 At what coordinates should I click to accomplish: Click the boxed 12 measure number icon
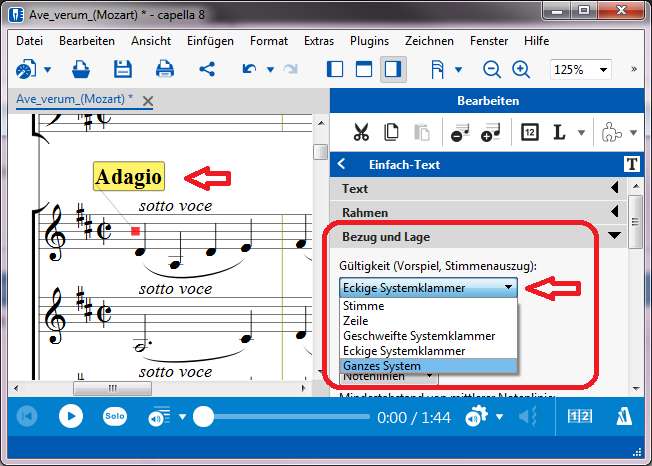click(530, 133)
